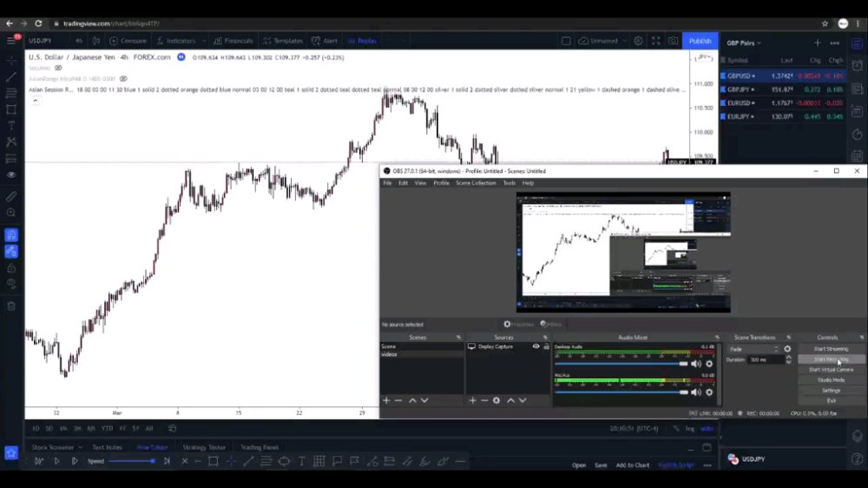Close the replay toolbar with X icon
The width and height of the screenshot is (868, 488).
point(184,461)
